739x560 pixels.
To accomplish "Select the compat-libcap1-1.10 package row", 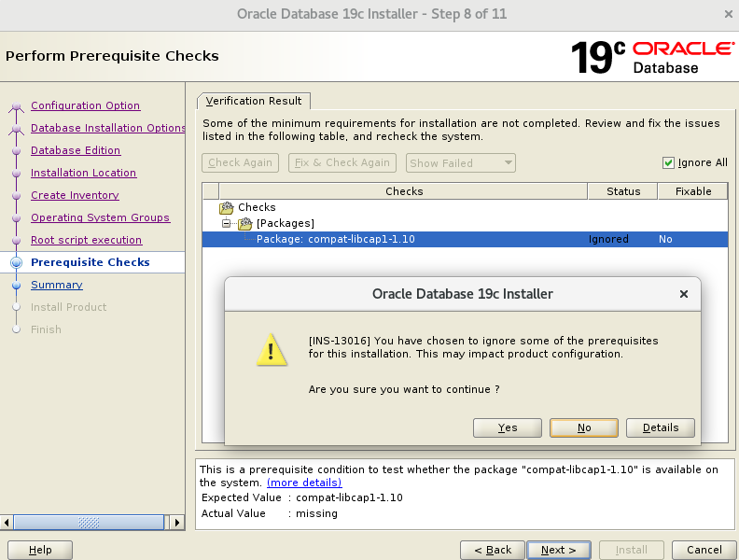I will coord(465,239).
